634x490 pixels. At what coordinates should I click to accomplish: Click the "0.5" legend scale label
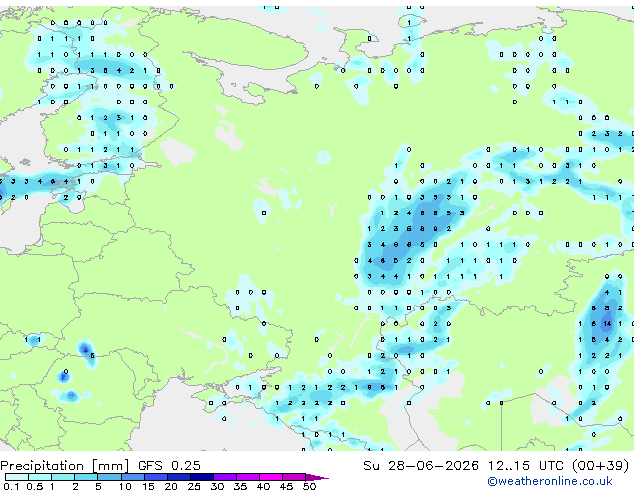pyautogui.click(x=35, y=486)
